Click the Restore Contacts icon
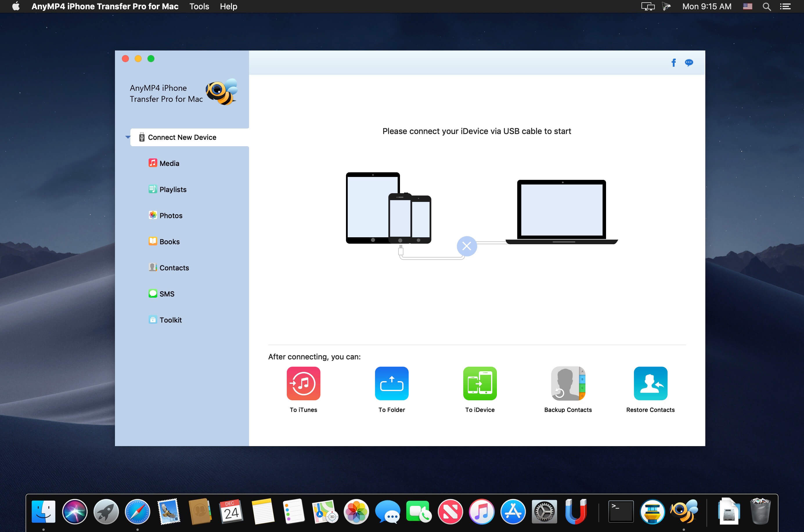Image resolution: width=804 pixels, height=532 pixels. coord(650,383)
